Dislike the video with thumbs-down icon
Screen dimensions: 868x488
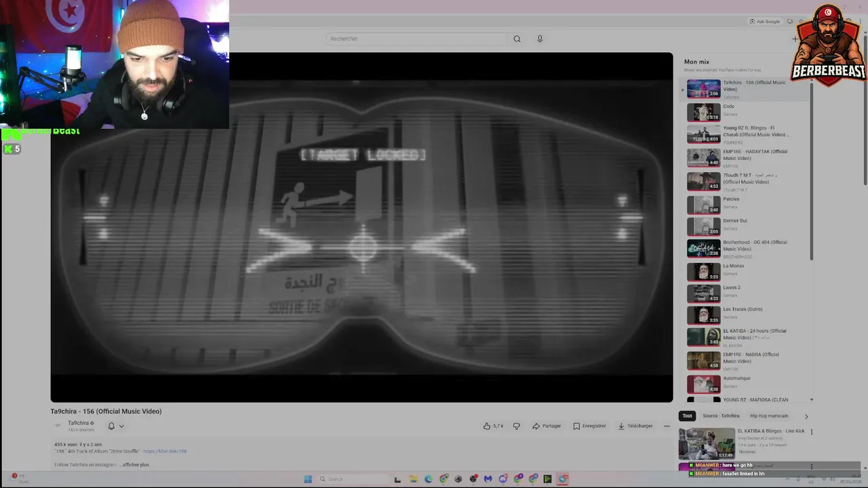pos(516,426)
